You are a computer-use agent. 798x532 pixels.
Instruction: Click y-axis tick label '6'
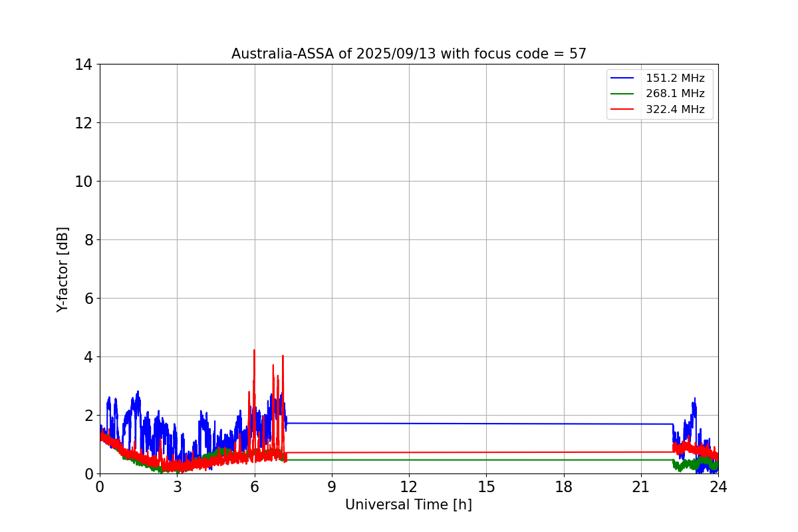pos(88,299)
